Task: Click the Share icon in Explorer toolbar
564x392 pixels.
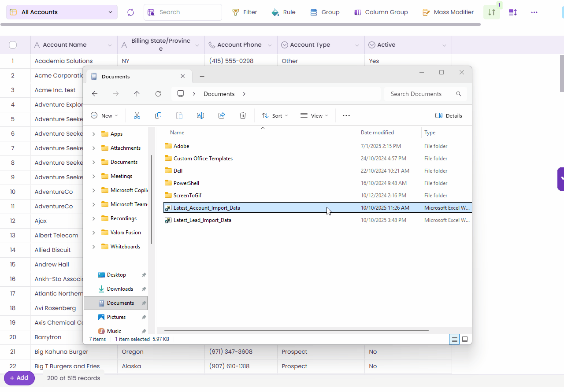Action: click(x=222, y=115)
